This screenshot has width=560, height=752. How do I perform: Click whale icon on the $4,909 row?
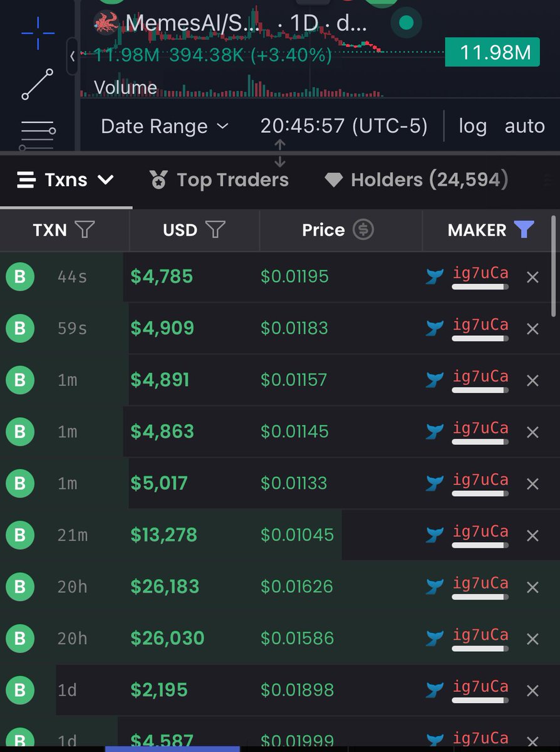point(435,328)
